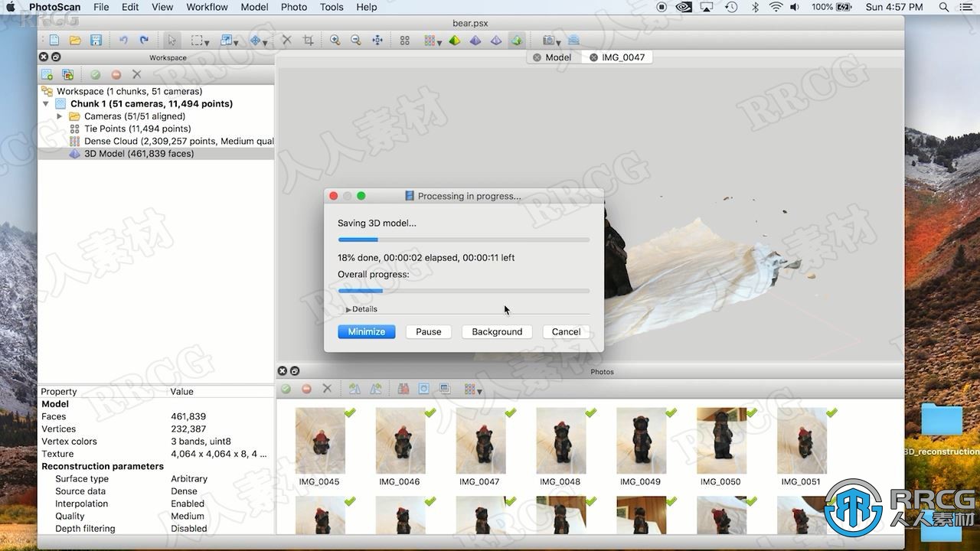
Task: Toggle the Show Depth Maps icon in Photos pane
Action: (x=445, y=389)
